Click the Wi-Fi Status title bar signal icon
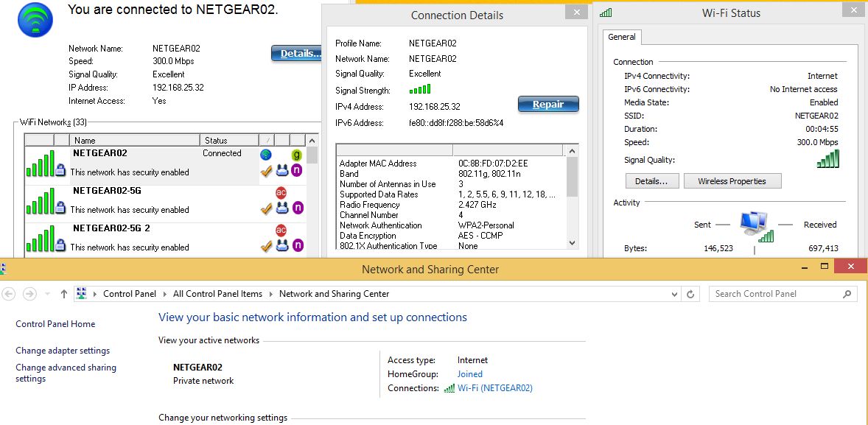 click(x=606, y=13)
